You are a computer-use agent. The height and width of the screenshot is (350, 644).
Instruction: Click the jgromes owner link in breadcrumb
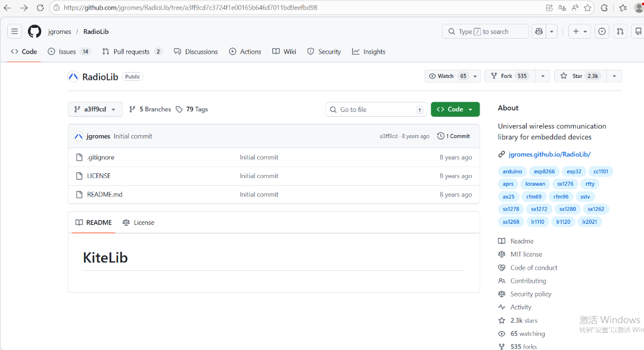pyautogui.click(x=60, y=32)
